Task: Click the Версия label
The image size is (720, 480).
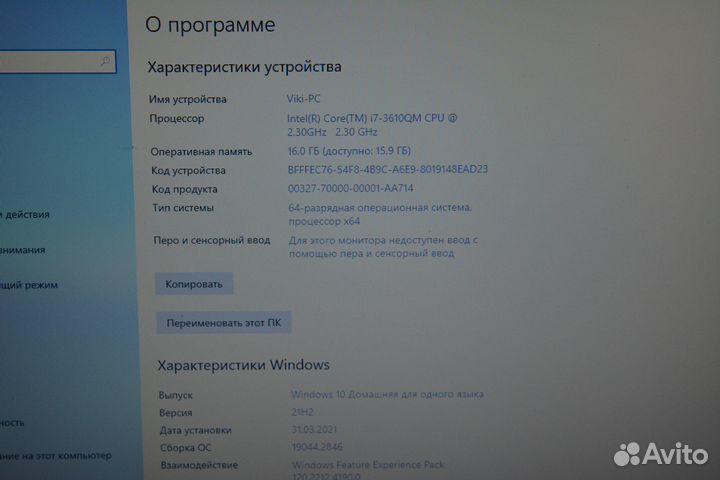Action: tap(175, 412)
